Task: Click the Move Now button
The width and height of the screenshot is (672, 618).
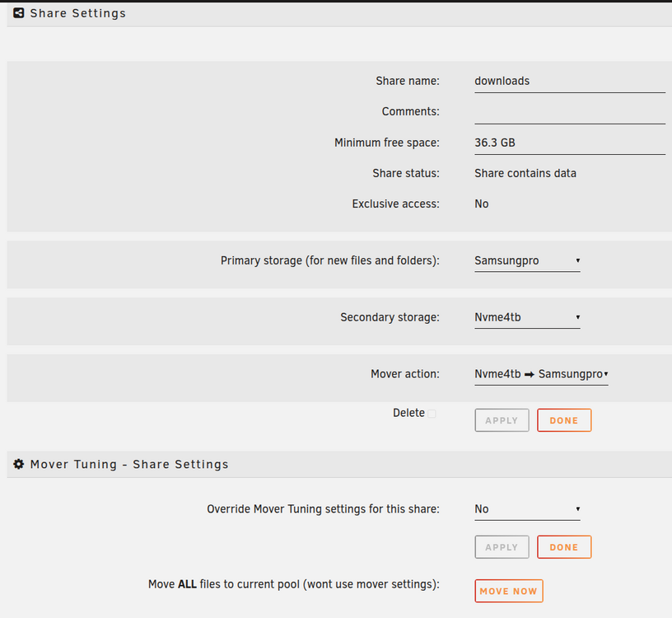Action: (509, 591)
